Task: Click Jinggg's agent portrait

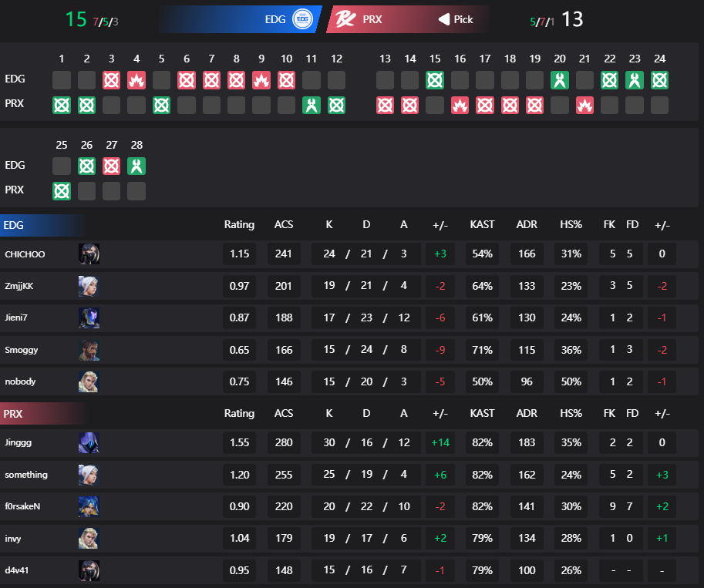Action: tap(89, 442)
